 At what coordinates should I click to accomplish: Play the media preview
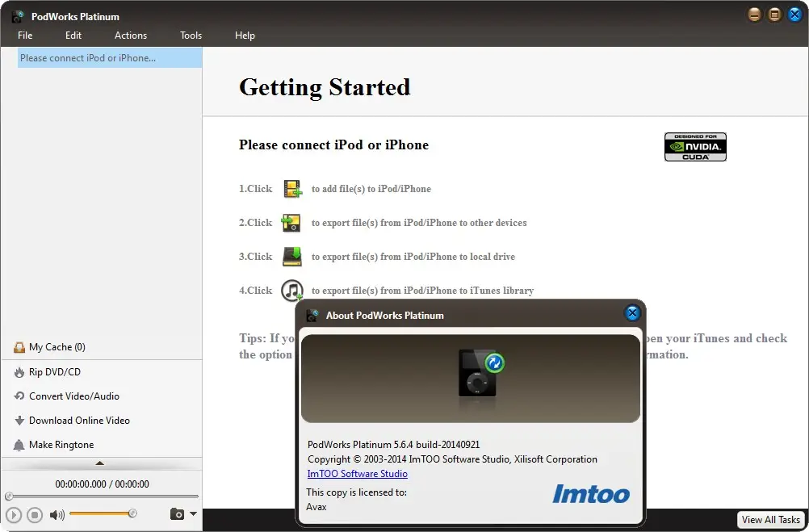coord(14,514)
